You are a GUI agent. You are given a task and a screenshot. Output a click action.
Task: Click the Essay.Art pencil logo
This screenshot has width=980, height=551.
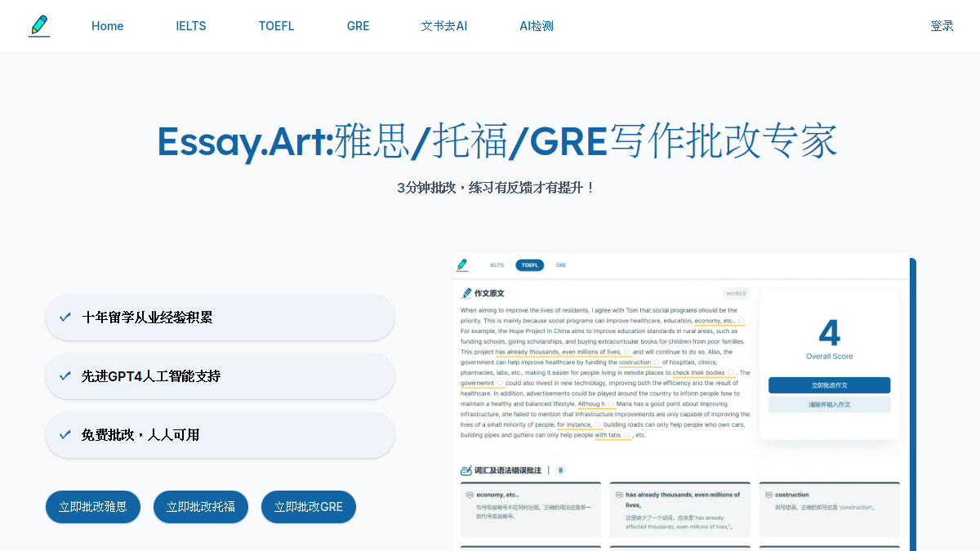pyautogui.click(x=39, y=26)
